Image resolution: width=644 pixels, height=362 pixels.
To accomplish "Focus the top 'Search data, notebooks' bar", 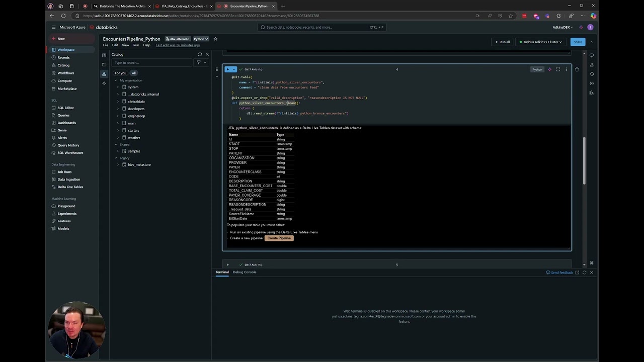I will point(322,27).
